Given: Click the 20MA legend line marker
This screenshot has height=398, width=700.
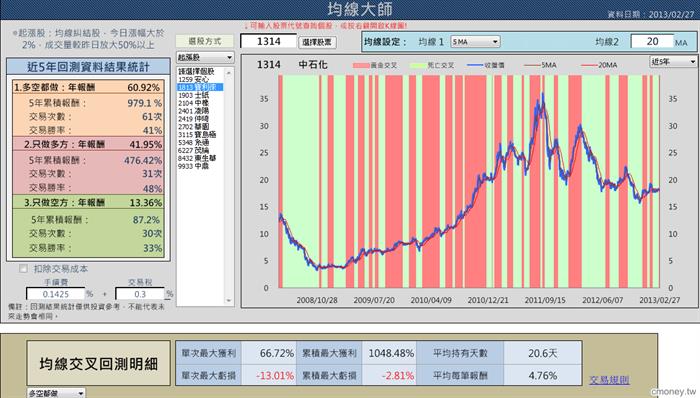Looking at the screenshot, I should (x=589, y=65).
